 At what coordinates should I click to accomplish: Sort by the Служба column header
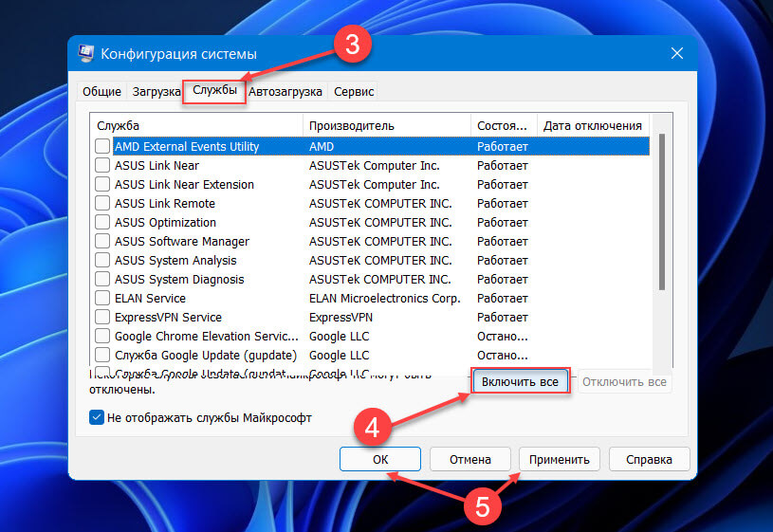(196, 126)
